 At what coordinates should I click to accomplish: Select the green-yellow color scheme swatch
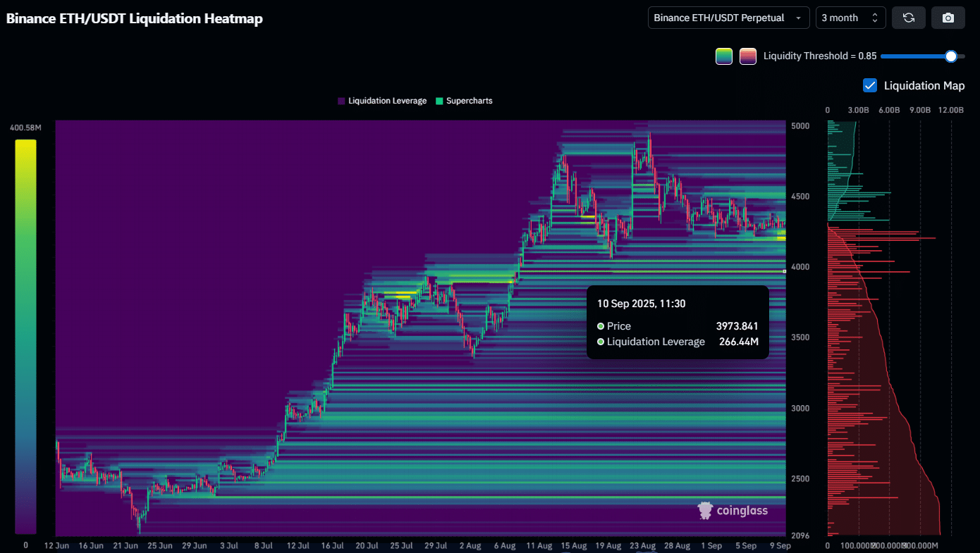point(724,56)
